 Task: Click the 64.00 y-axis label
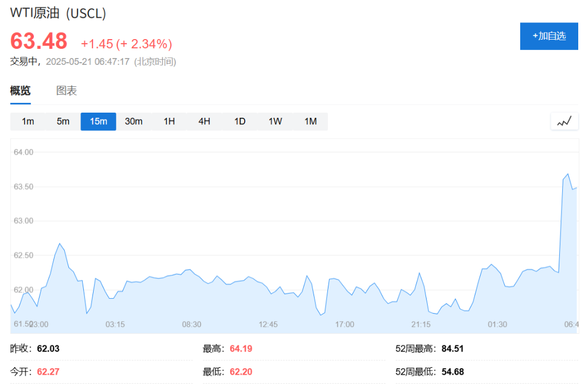coord(24,152)
